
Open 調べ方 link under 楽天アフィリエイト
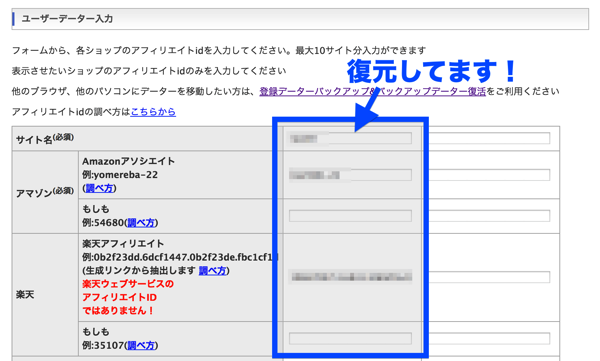(213, 271)
